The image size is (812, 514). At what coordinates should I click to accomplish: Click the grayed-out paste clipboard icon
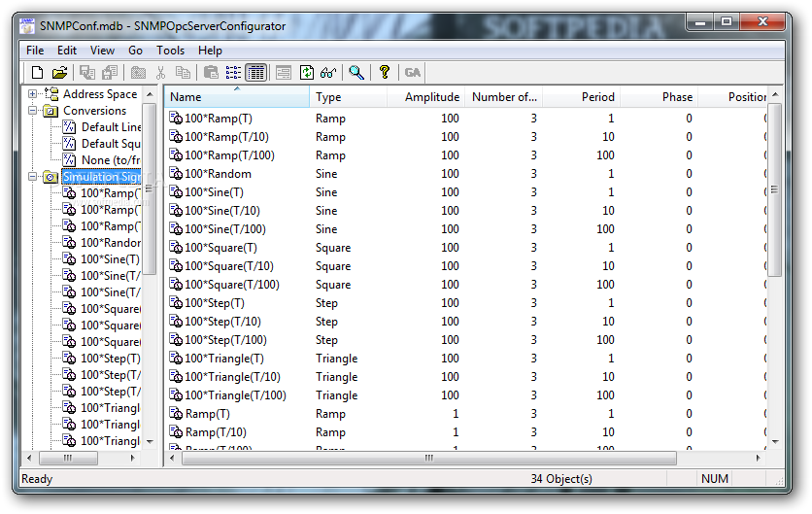click(211, 73)
